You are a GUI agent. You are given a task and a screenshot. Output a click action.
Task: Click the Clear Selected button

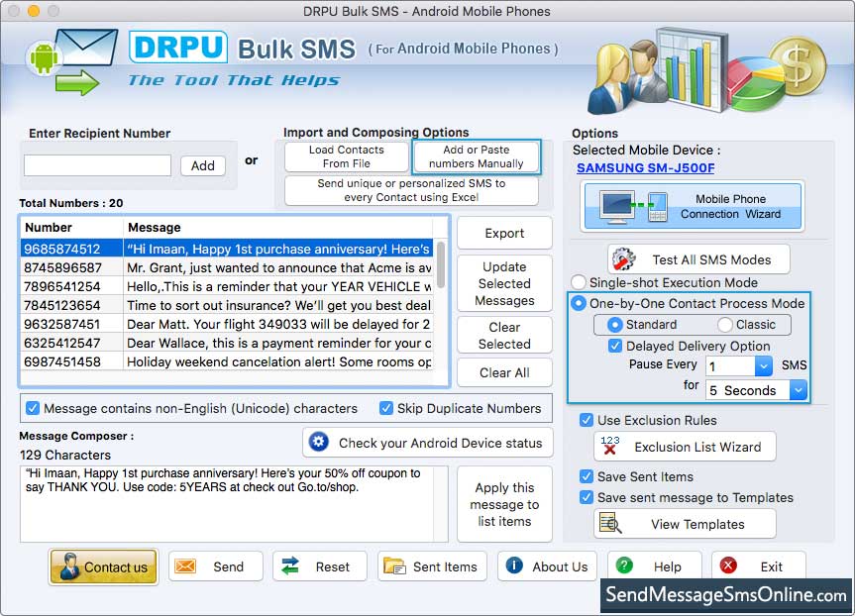pos(504,336)
